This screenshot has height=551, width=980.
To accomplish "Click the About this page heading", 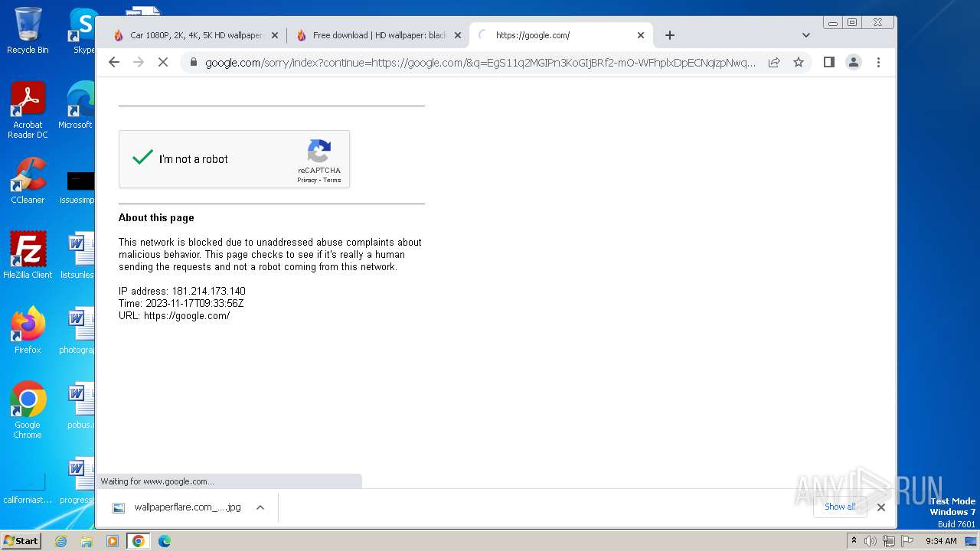I will 156,217.
